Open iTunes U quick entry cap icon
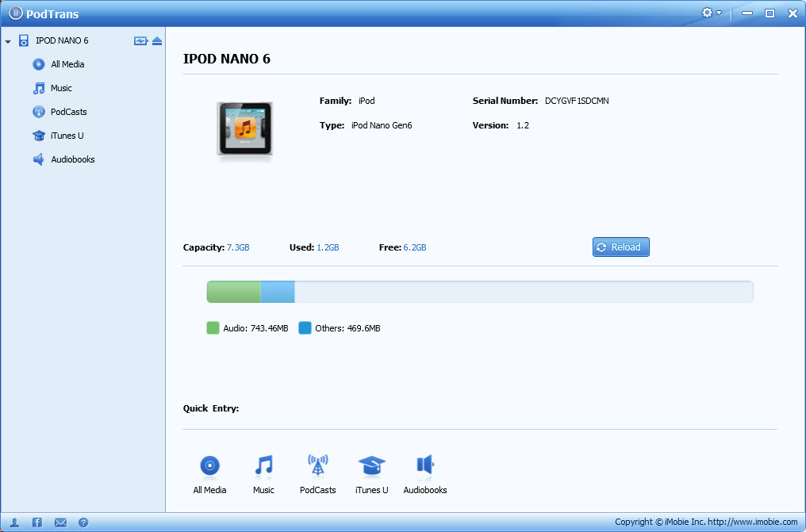Screen dimensions: 806x532 coord(371,465)
